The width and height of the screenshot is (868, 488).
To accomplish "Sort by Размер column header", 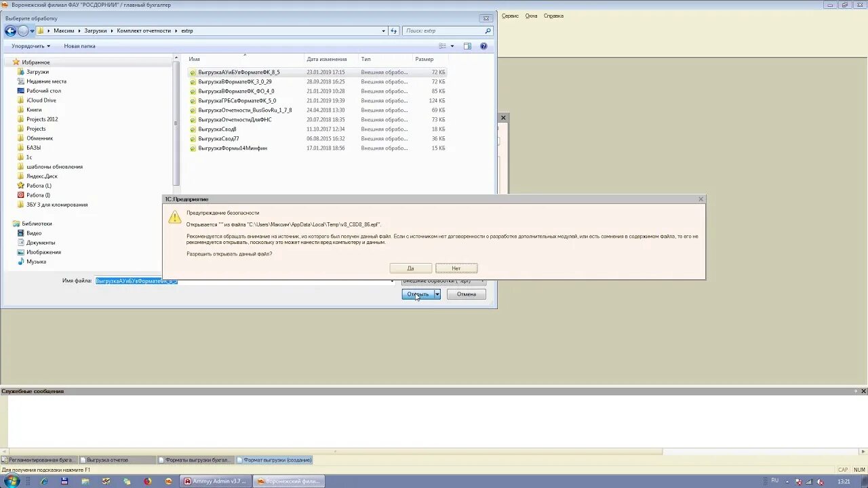I will tap(425, 59).
